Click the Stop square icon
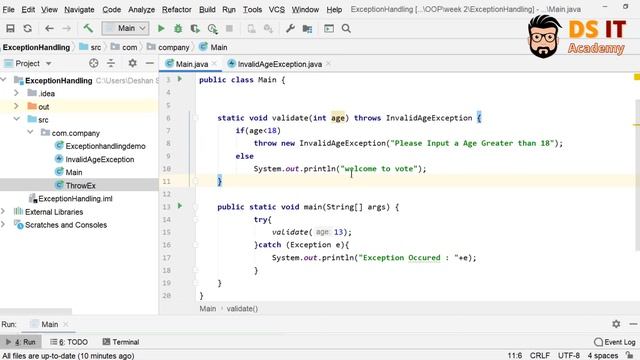This screenshot has width=640, height=360. [x=229, y=29]
